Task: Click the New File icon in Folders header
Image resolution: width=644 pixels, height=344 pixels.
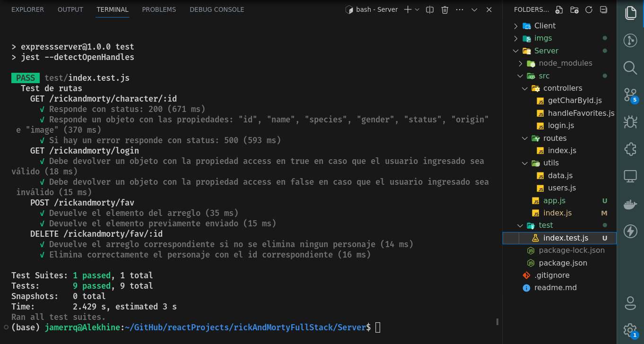Action: point(559,9)
